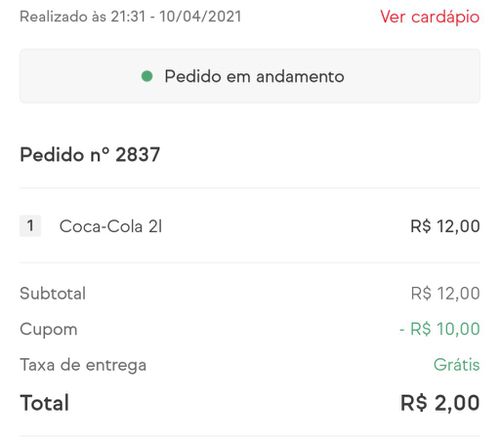Image resolution: width=500 pixels, height=440 pixels.
Task: Tap the order timestamp Realizado às 21:31
Action: click(x=83, y=17)
